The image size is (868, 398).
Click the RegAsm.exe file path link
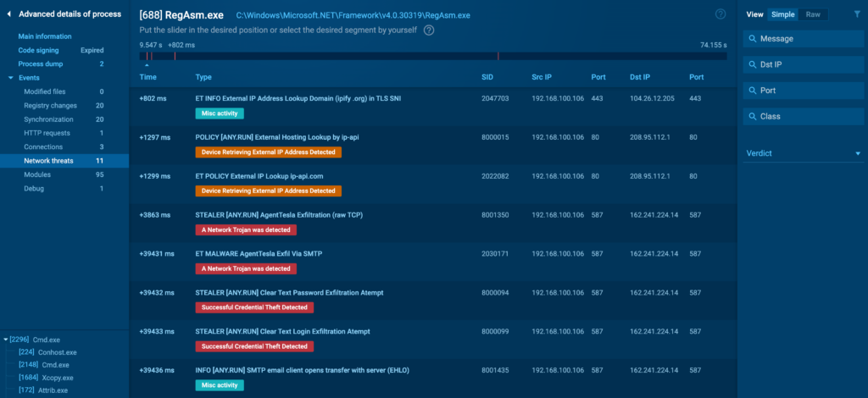tap(353, 15)
